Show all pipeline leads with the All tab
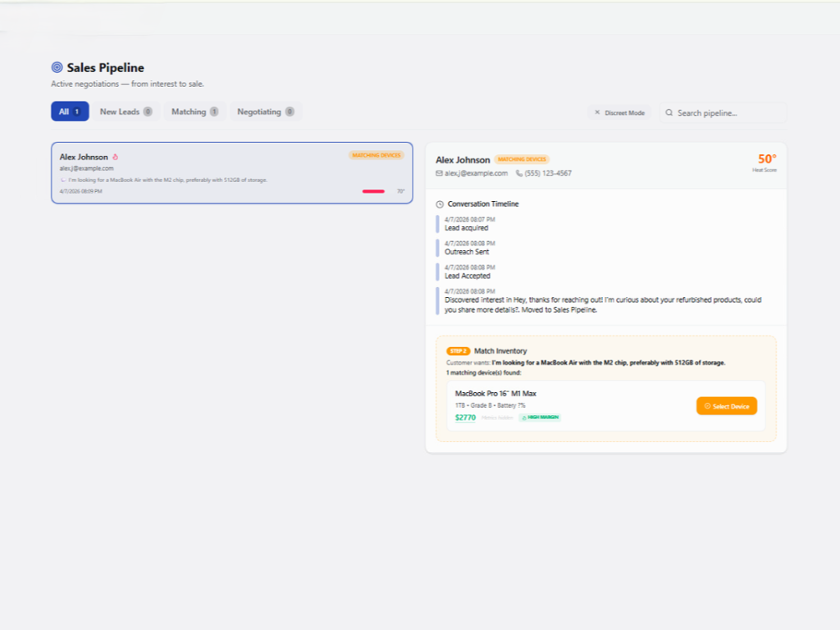 tap(70, 112)
